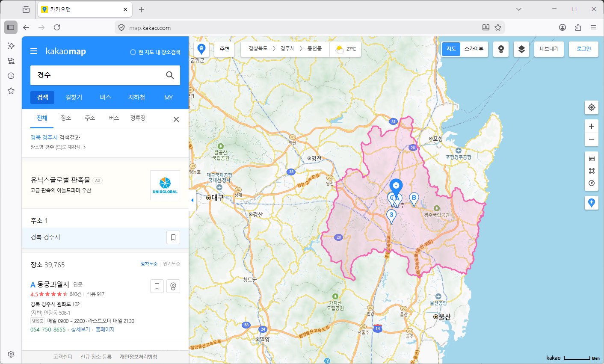Image resolution: width=604 pixels, height=364 pixels.
Task: Select the 길찾기 tab
Action: (x=74, y=98)
